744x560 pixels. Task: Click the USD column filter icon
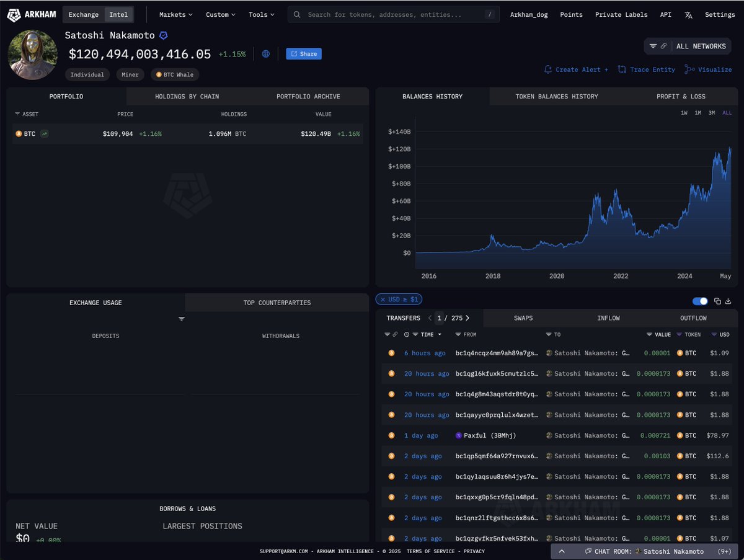[x=714, y=334]
